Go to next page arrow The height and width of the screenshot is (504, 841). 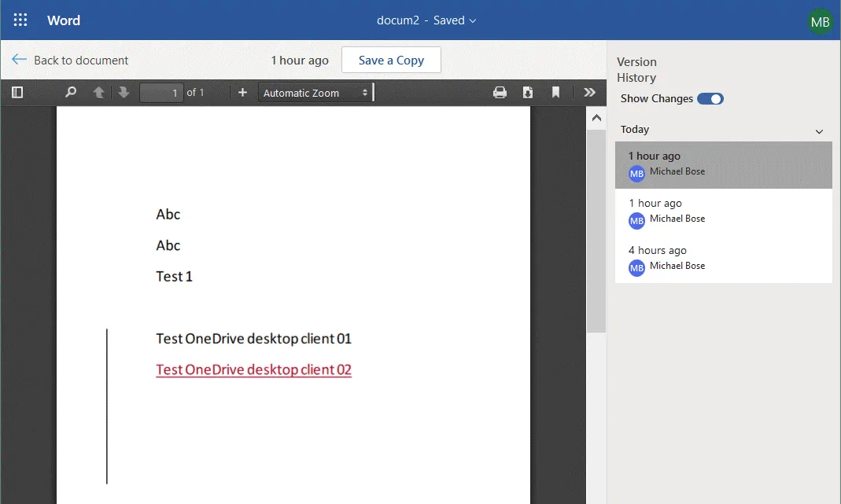[x=124, y=93]
